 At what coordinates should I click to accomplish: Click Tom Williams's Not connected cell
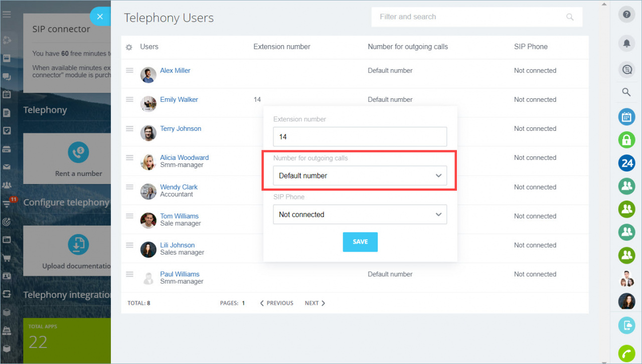[x=535, y=216]
